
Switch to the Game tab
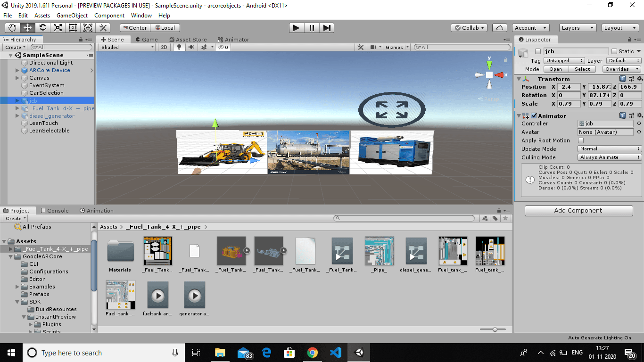tap(147, 40)
